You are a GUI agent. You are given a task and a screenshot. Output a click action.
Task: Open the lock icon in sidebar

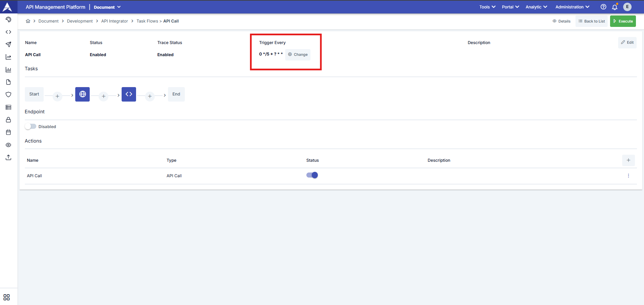coord(8,120)
